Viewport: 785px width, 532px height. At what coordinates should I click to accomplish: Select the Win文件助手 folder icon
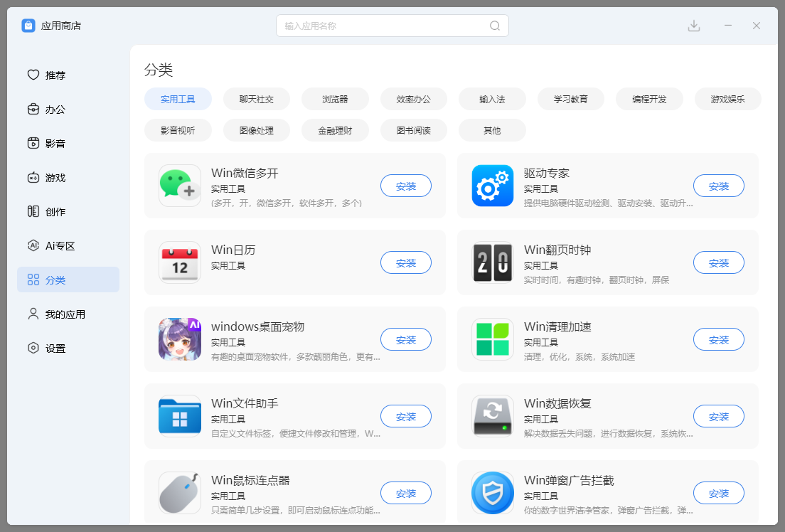pyautogui.click(x=179, y=416)
